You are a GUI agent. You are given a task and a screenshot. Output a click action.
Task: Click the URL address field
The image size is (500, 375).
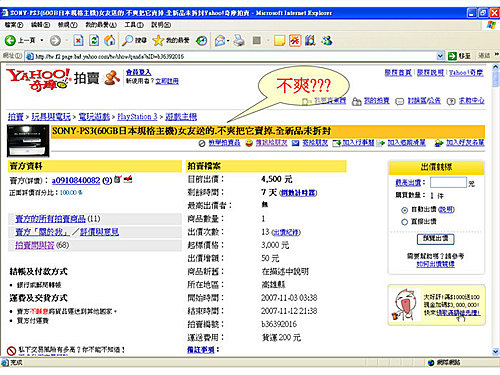(x=235, y=56)
